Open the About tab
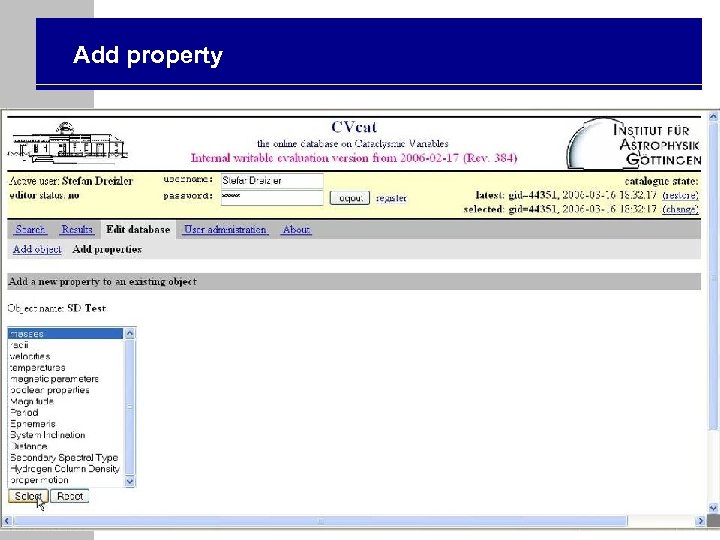Screen dimensions: 720x540 click(x=296, y=229)
